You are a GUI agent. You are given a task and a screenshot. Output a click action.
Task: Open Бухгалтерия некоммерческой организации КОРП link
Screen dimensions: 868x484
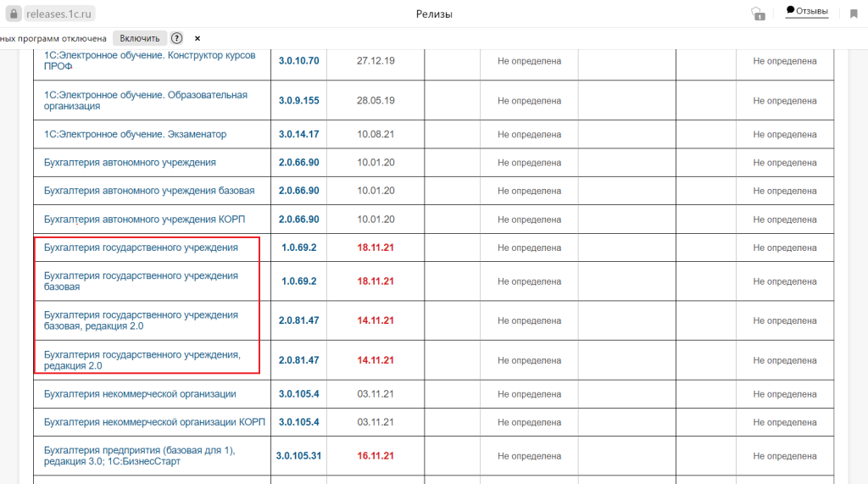click(x=153, y=422)
